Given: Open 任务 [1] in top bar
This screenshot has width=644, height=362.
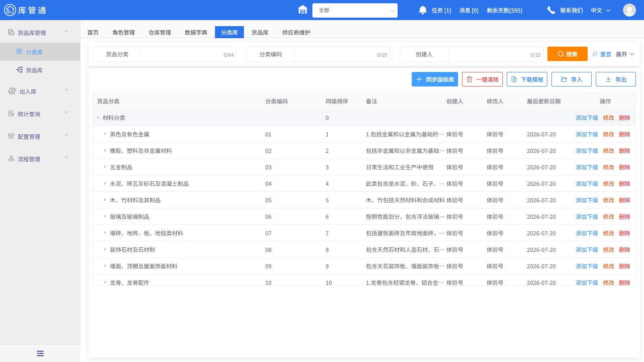Looking at the screenshot, I should pyautogui.click(x=441, y=10).
